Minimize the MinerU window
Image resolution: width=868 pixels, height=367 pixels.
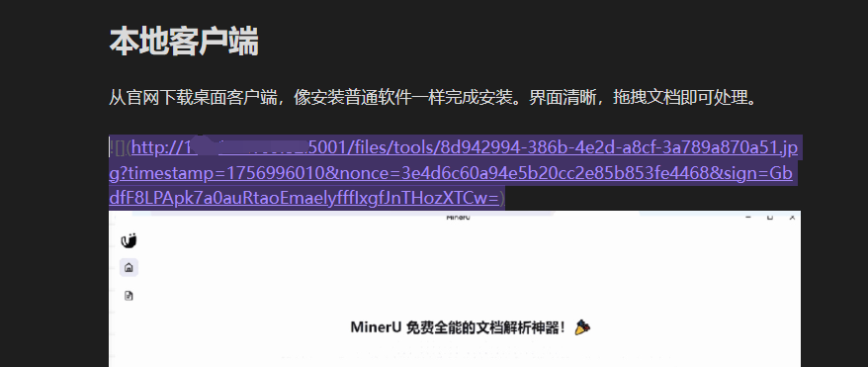point(748,218)
